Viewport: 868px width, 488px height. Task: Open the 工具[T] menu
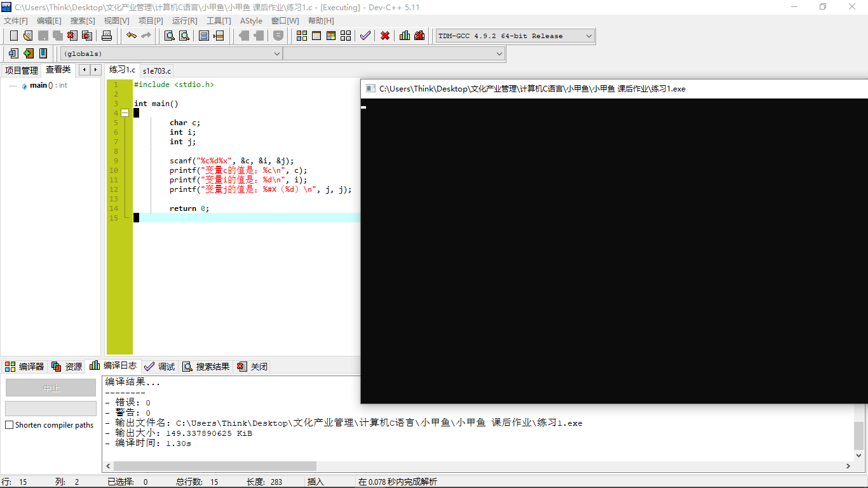click(x=219, y=21)
